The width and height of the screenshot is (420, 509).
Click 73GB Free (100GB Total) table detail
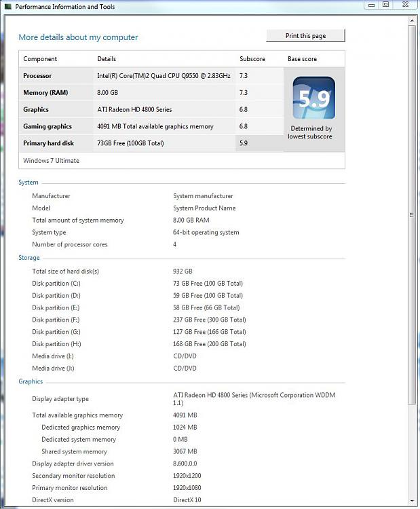click(130, 143)
